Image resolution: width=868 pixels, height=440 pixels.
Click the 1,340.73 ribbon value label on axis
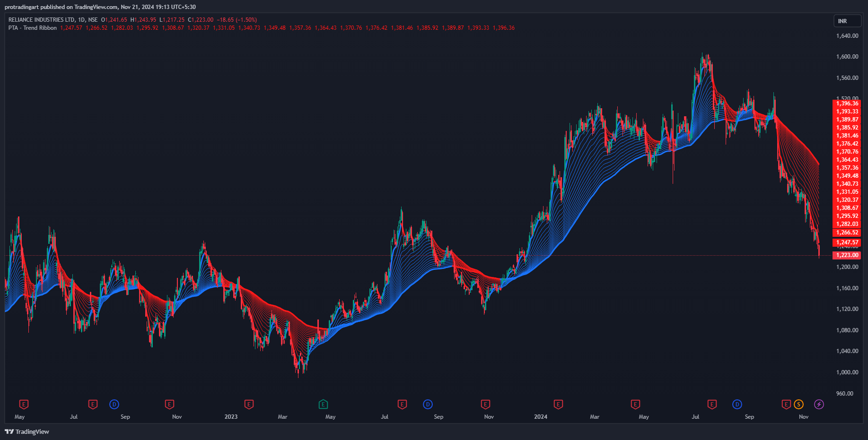[847, 184]
